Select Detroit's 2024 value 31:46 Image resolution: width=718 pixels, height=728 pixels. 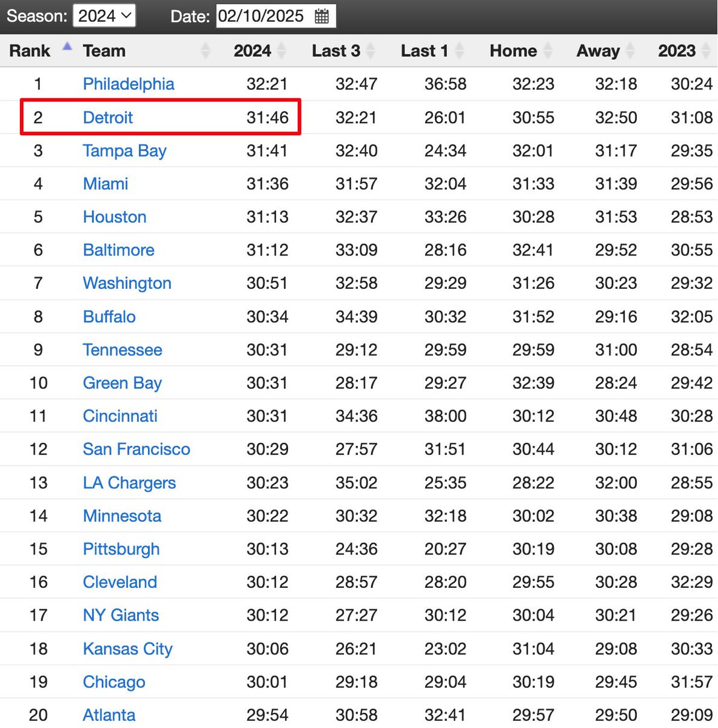point(267,117)
